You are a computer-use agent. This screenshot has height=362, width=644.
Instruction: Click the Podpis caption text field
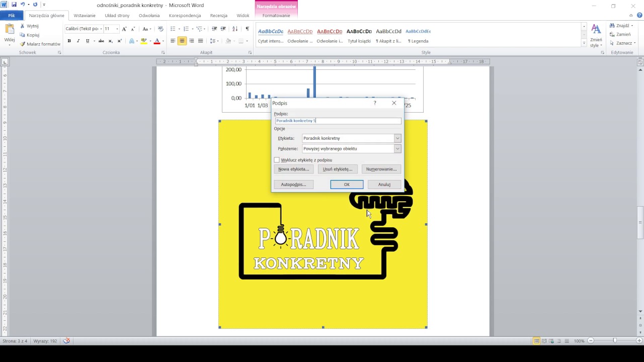(338, 121)
